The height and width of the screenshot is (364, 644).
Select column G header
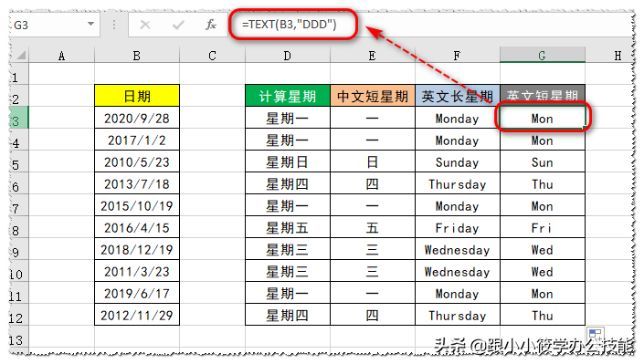pos(542,56)
